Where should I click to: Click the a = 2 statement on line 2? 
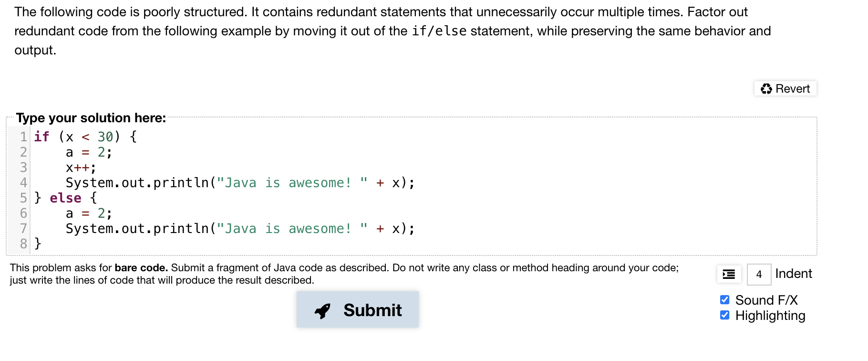(89, 152)
